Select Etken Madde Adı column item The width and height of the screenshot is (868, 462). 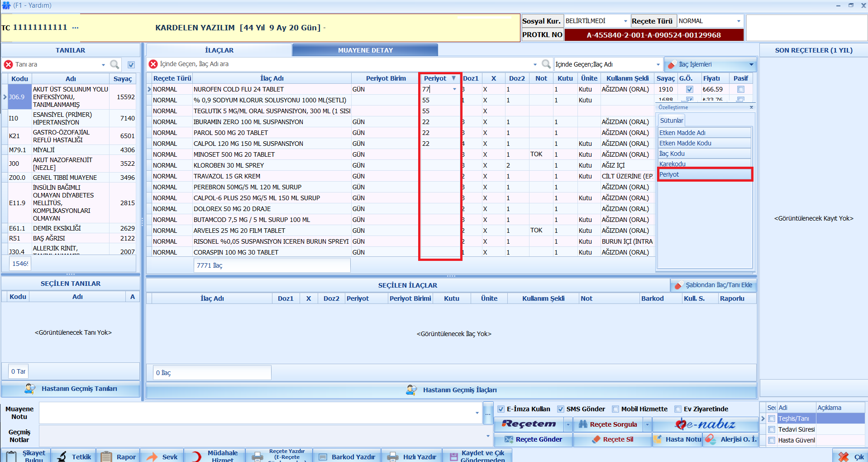[705, 133]
